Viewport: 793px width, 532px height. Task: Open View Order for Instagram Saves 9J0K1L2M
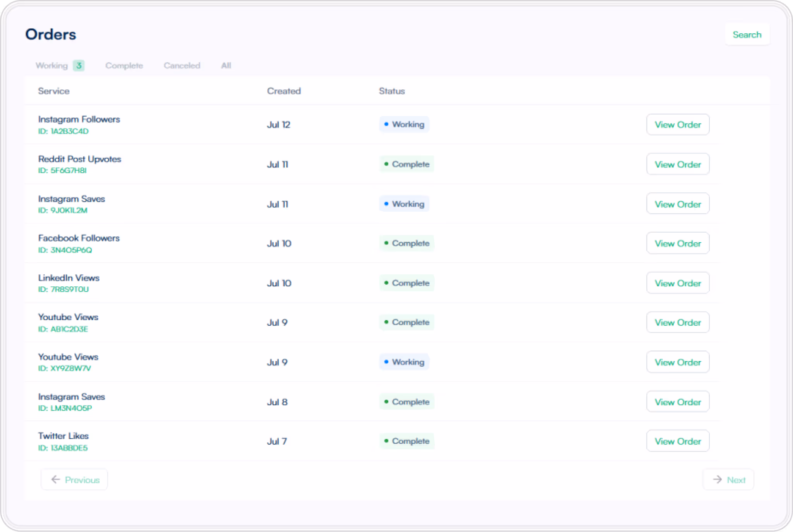678,204
